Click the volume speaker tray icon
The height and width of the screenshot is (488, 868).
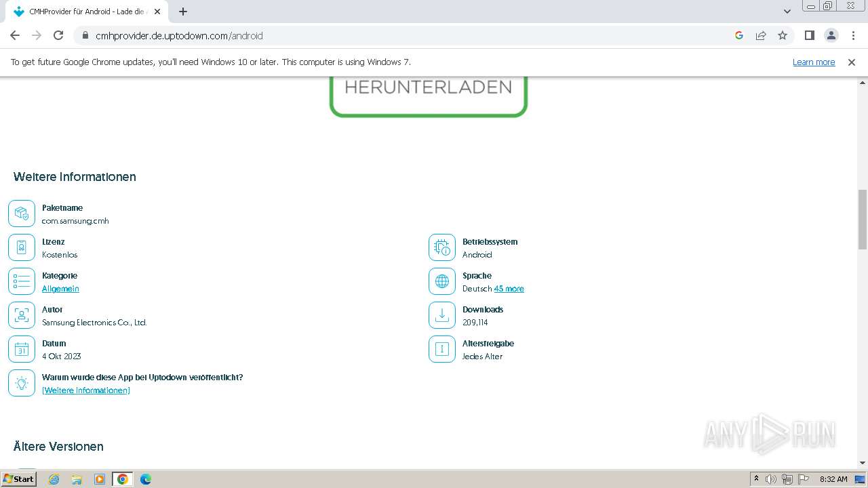pos(771,479)
